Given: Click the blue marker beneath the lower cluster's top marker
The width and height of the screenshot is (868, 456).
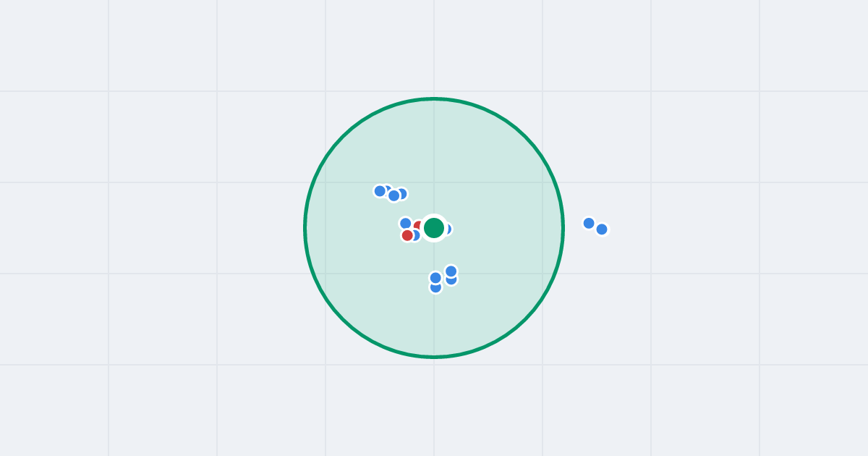Looking at the screenshot, I should [x=452, y=282].
